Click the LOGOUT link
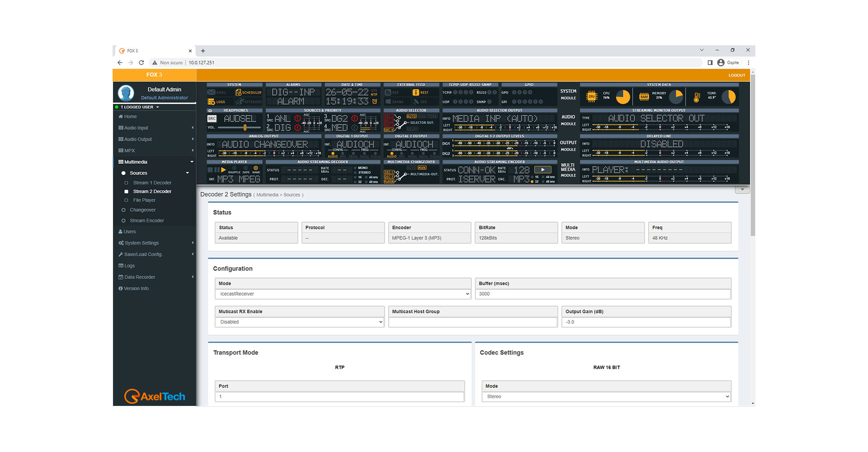The height and width of the screenshot is (452, 868). coord(736,75)
